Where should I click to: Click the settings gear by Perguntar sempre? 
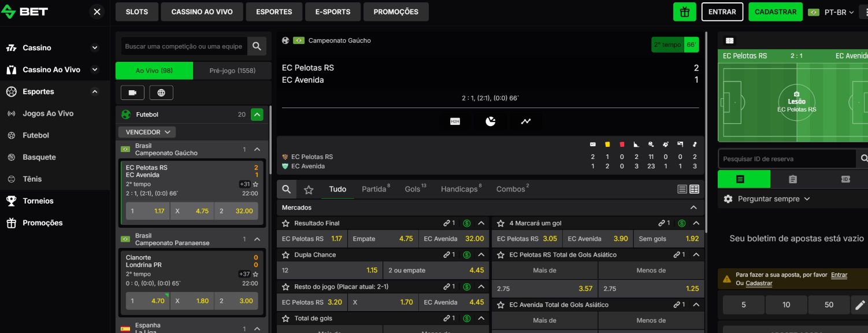point(728,199)
